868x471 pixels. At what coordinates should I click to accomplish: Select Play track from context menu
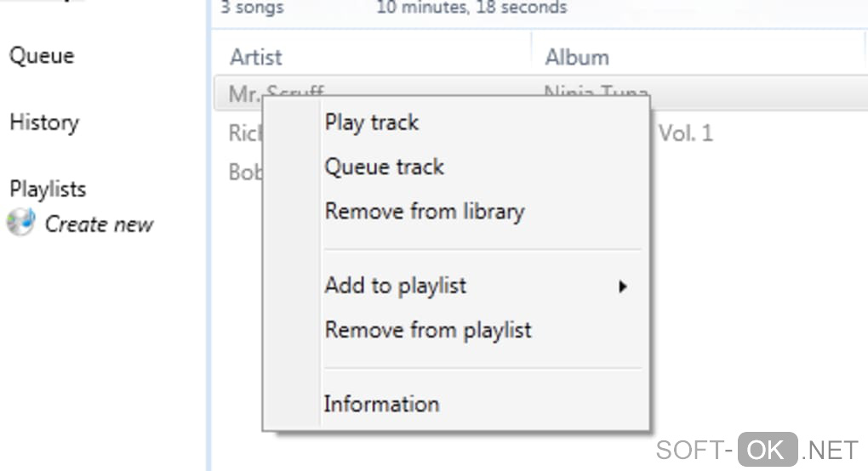click(x=372, y=122)
